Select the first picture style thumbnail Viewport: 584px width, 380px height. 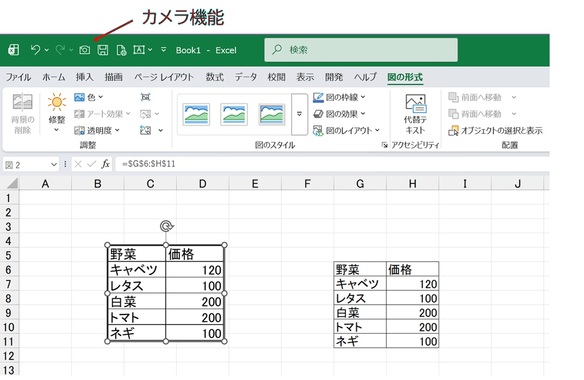[196, 114]
